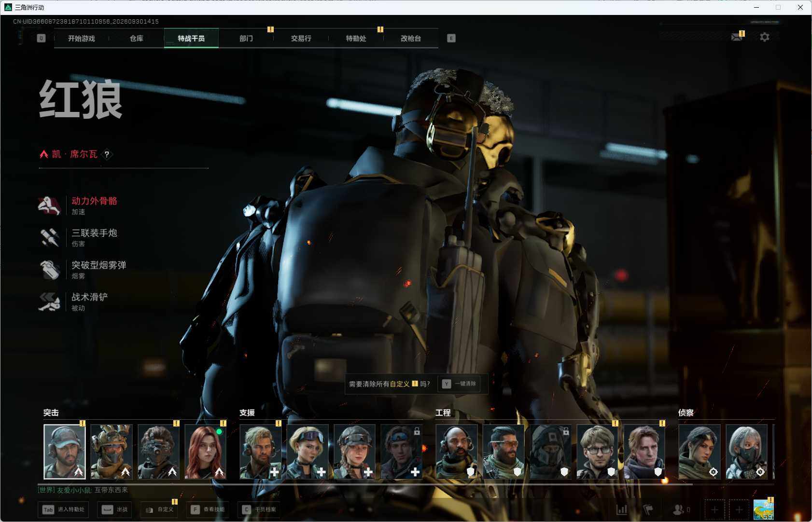Select the night-vision goggles assault operator portrait
Image resolution: width=812 pixels, height=522 pixels.
[x=159, y=452]
